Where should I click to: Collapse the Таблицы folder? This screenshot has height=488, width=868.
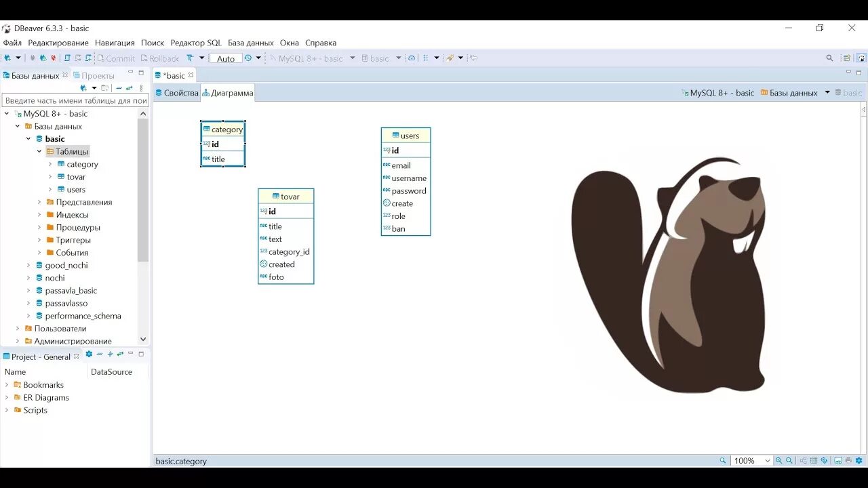point(39,152)
